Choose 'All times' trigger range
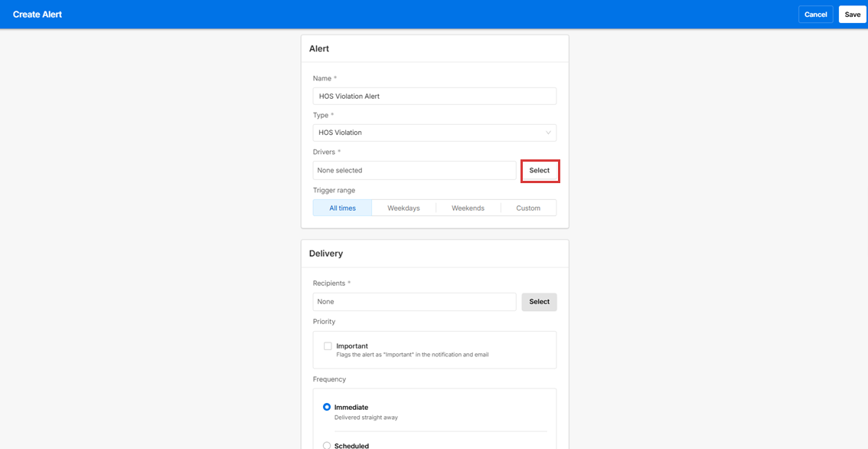 (x=342, y=208)
